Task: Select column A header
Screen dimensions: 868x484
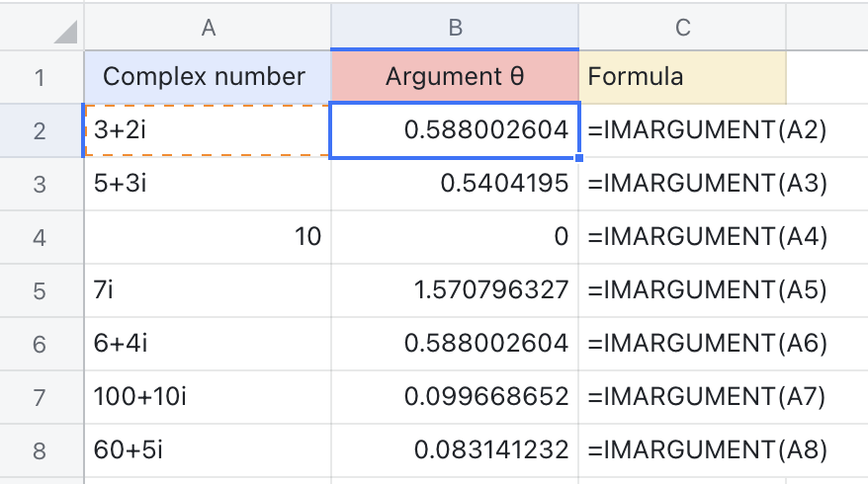Action: point(208,28)
